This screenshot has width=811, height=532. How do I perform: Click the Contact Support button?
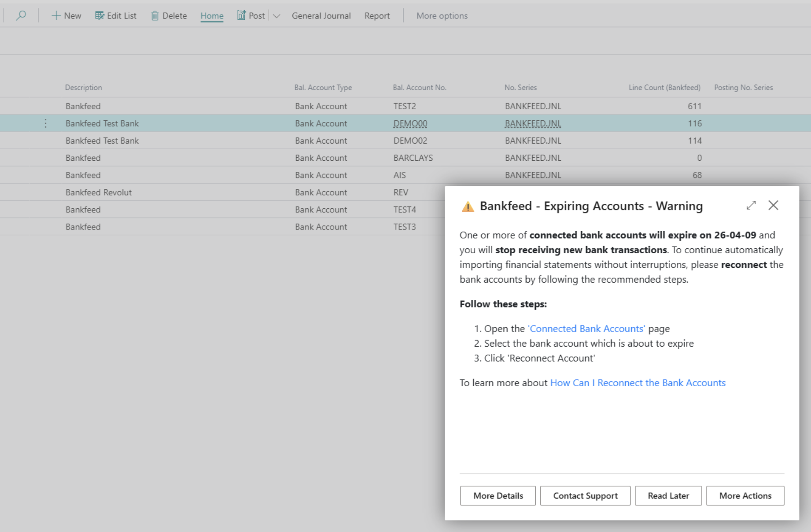(x=585, y=496)
